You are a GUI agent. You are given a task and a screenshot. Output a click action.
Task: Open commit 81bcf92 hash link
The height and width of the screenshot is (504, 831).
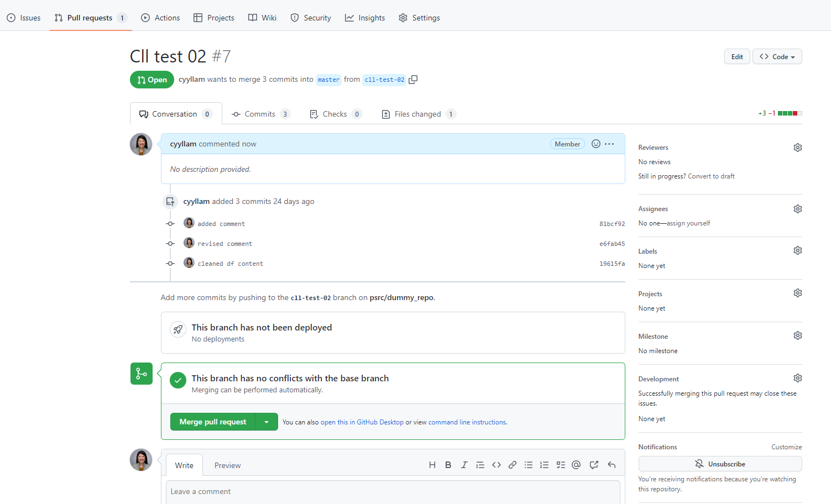[x=612, y=224]
